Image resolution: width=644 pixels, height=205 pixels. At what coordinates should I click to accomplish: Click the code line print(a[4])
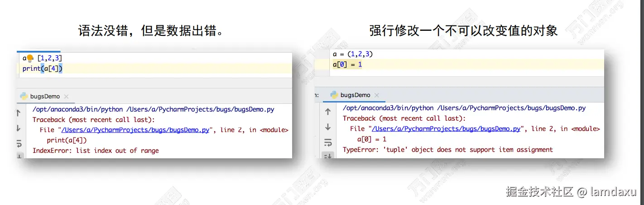click(43, 68)
